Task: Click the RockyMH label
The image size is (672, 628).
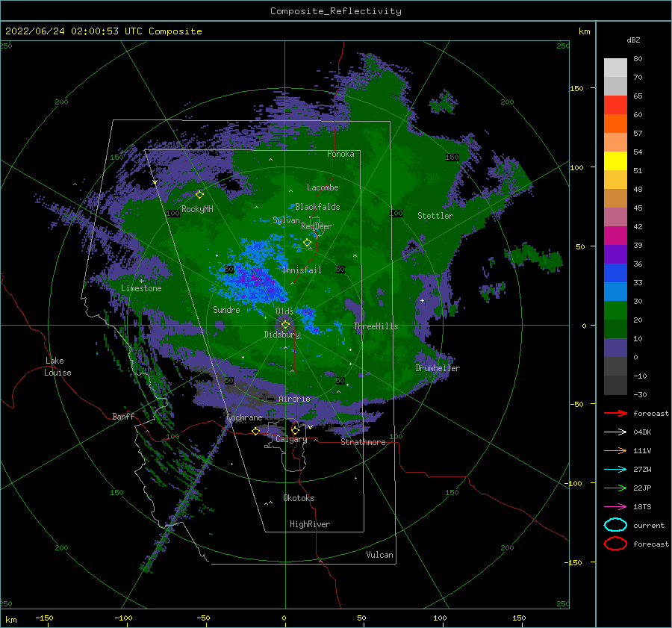Action: point(197,209)
